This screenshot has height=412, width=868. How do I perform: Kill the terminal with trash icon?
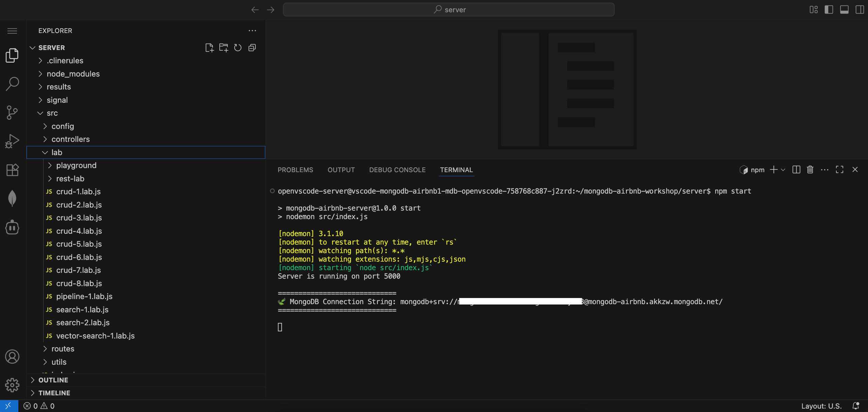click(810, 169)
